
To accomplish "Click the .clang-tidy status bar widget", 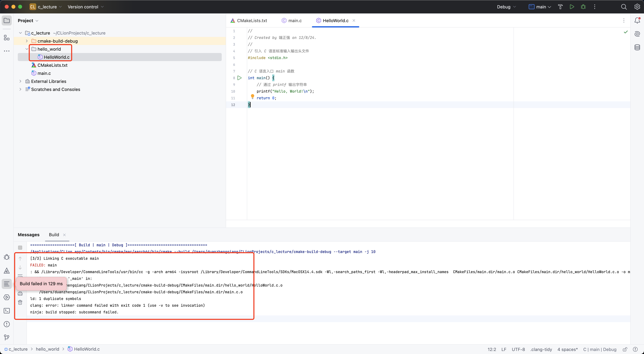I will tap(541, 349).
